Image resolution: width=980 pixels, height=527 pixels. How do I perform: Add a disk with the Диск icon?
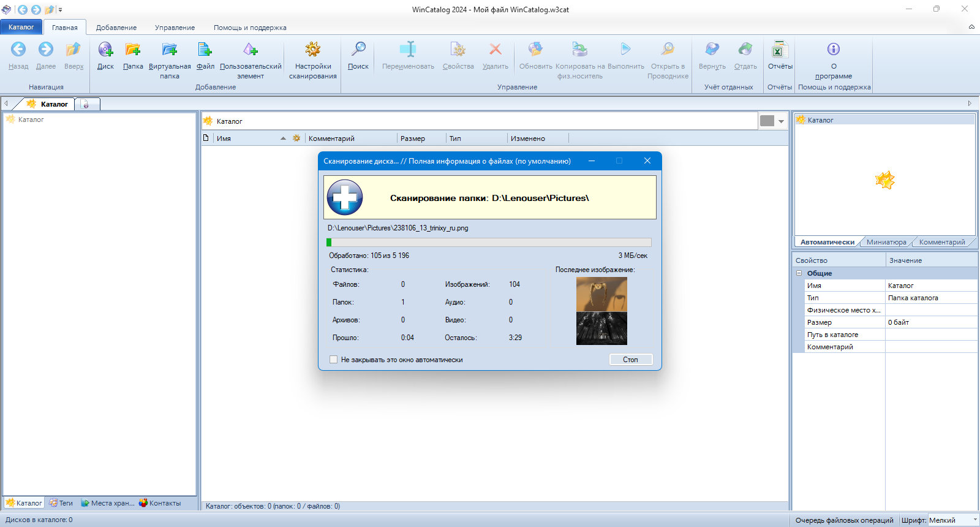(105, 50)
